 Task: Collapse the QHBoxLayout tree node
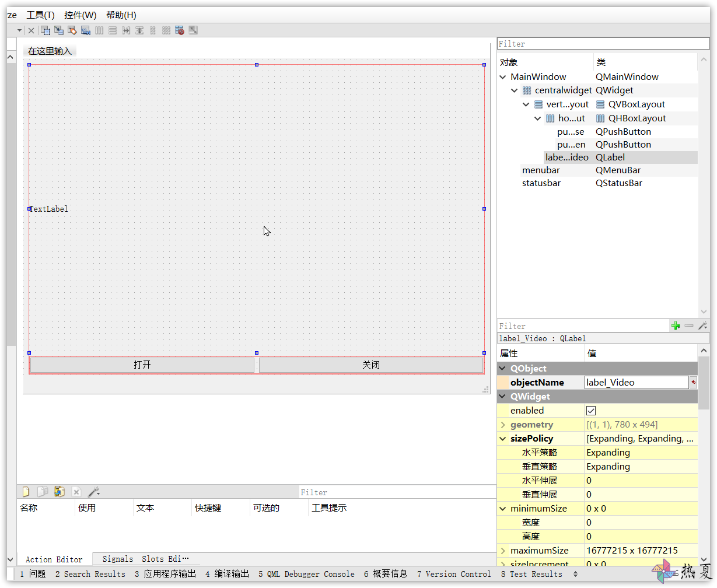[538, 118]
